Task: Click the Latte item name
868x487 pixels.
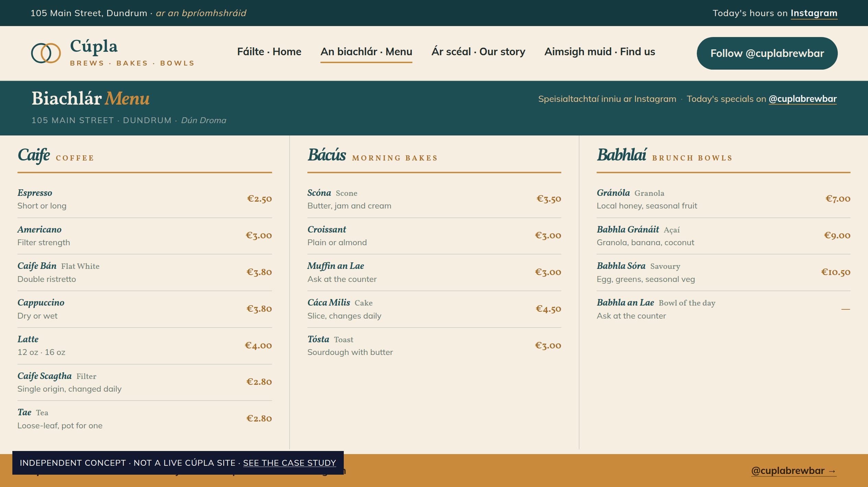Action: click(x=28, y=339)
